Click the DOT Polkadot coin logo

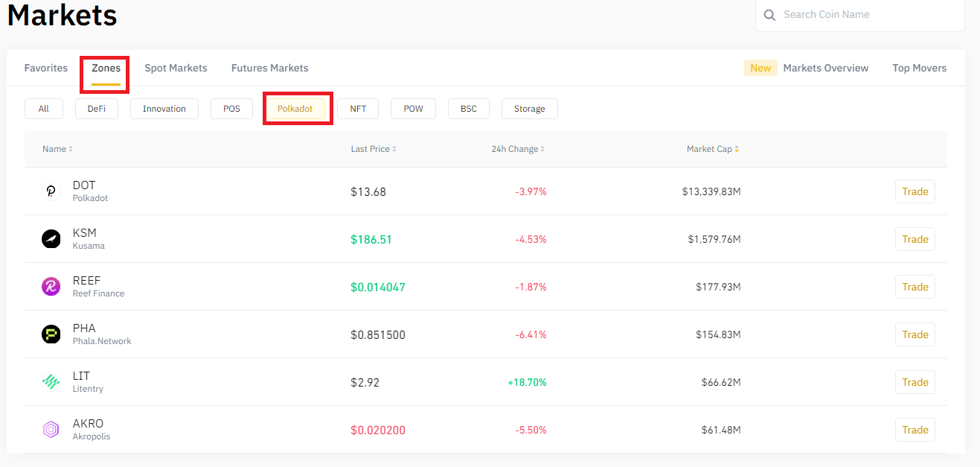[51, 191]
